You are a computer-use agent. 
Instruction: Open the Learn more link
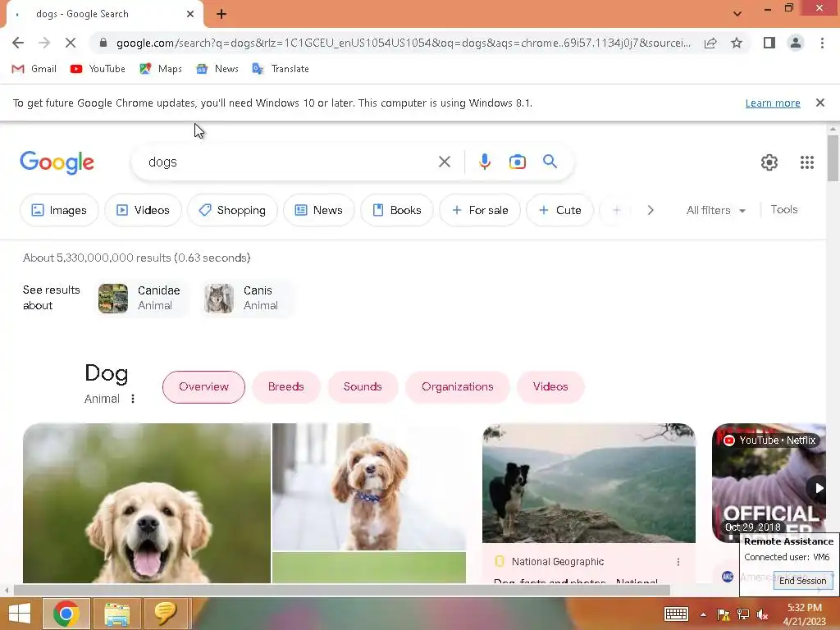tap(773, 103)
